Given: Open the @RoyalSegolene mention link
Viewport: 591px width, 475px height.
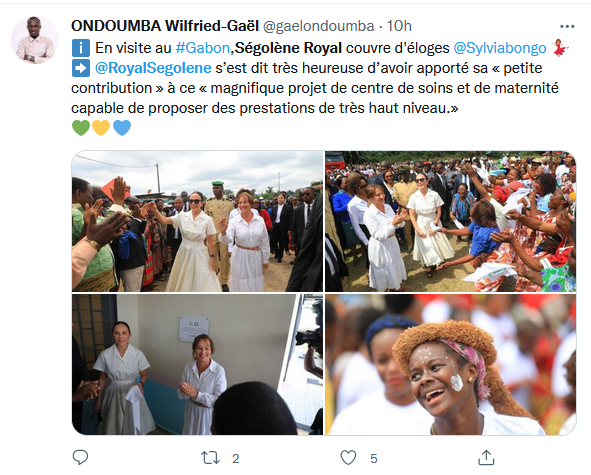Looking at the screenshot, I should pos(153,68).
